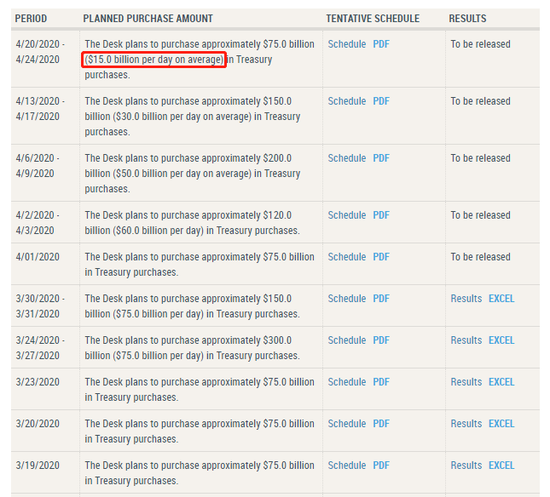Open PDF for the 3/19/2020 row
550x497 pixels.
(381, 465)
